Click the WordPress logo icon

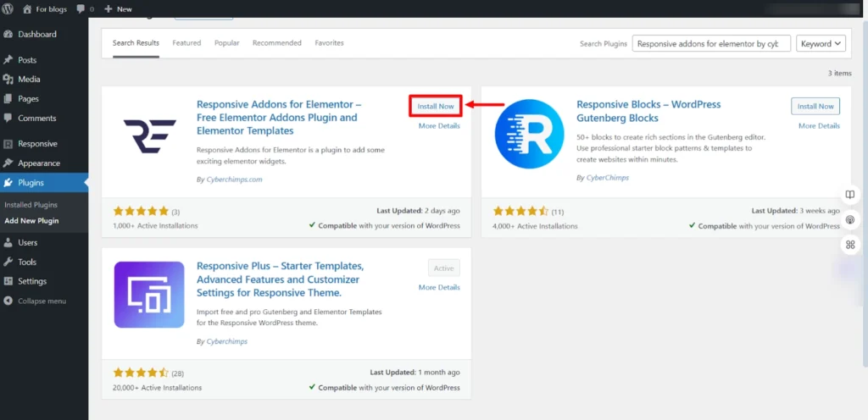tap(8, 8)
